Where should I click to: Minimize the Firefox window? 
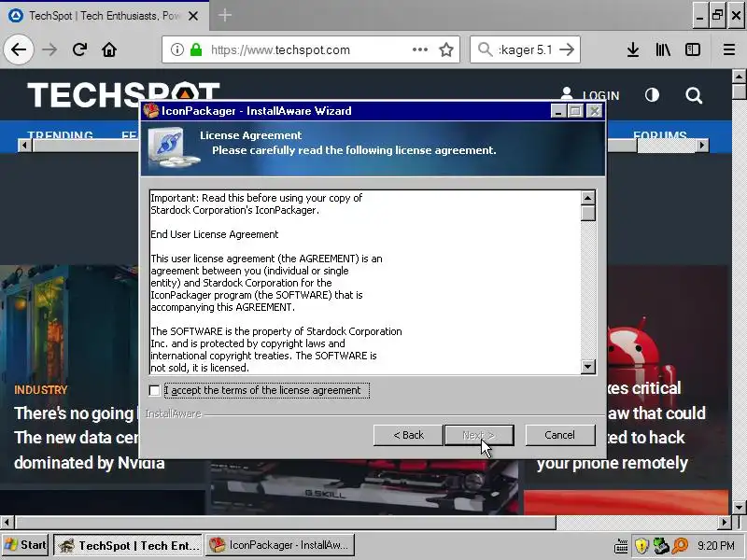[699, 16]
